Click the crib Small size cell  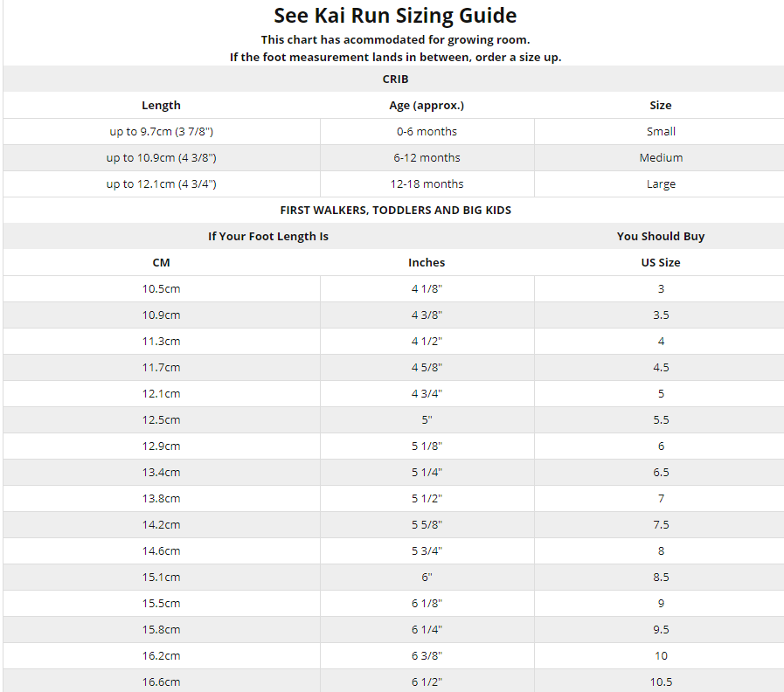(661, 131)
